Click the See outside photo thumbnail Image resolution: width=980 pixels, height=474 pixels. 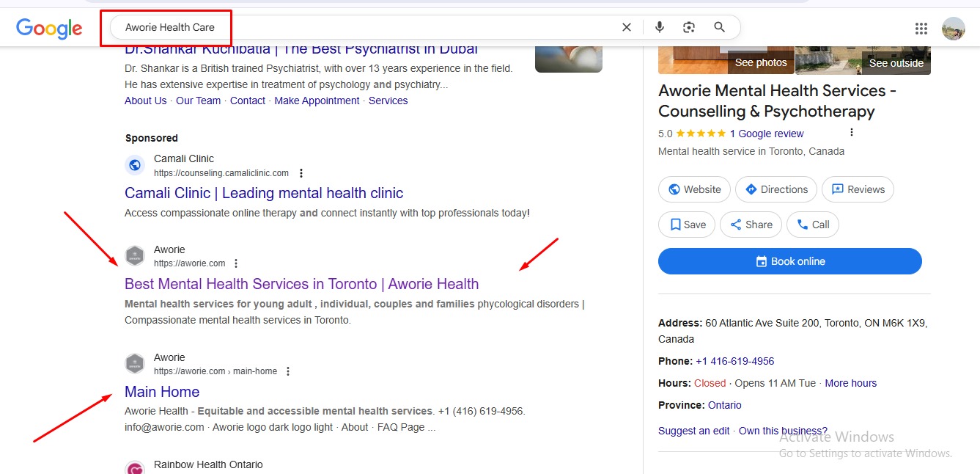863,60
